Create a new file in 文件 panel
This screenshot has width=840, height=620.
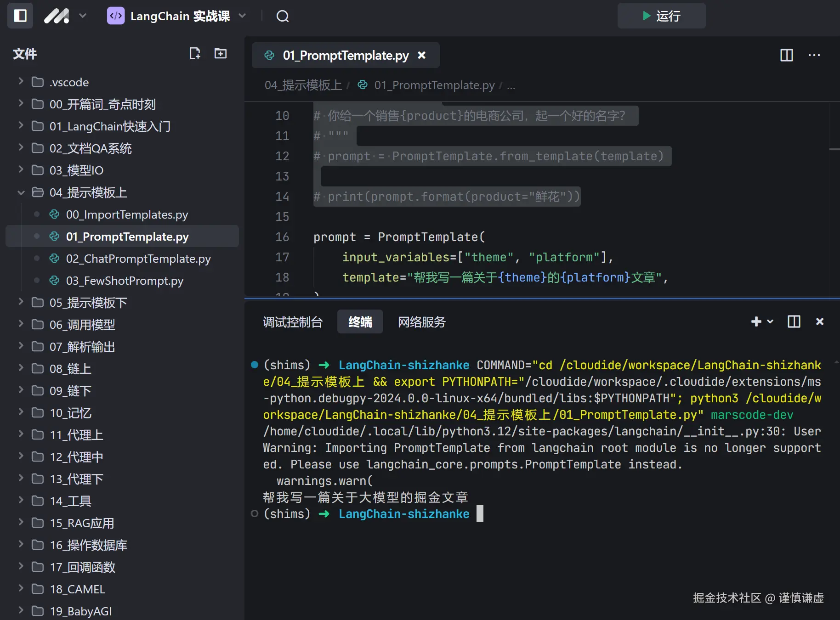pos(195,53)
